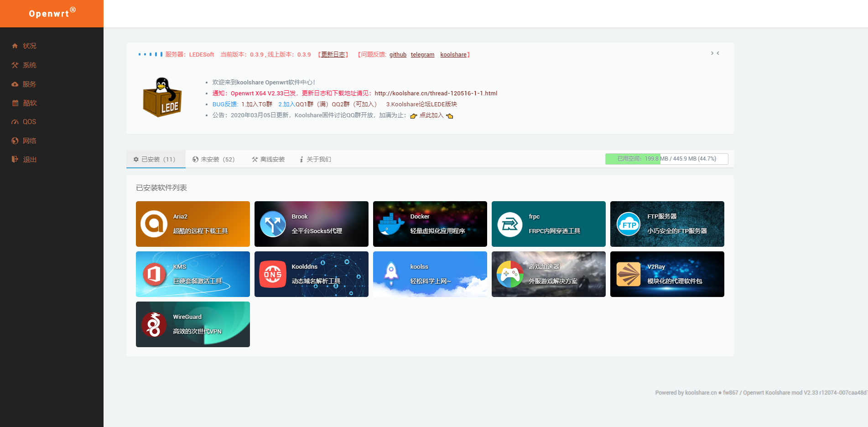The height and width of the screenshot is (427, 868).
Task: Click the Brook Socks5 proxy icon
Action: (273, 224)
